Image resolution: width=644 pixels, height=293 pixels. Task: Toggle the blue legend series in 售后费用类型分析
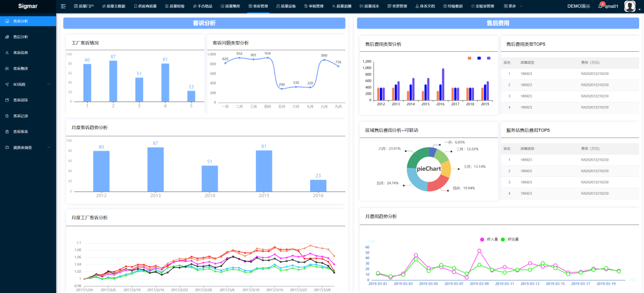coord(479,58)
